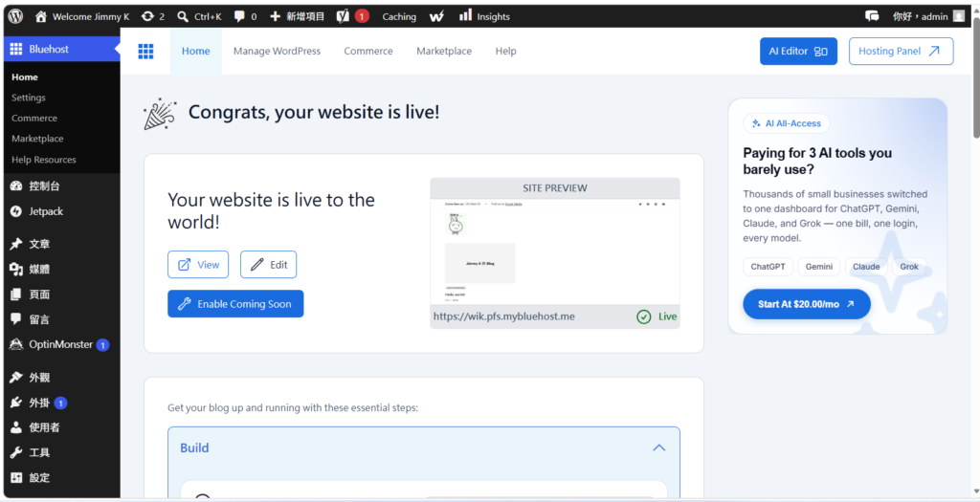980x502 pixels.
Task: Select Bluehost in the sidebar
Action: pos(61,49)
